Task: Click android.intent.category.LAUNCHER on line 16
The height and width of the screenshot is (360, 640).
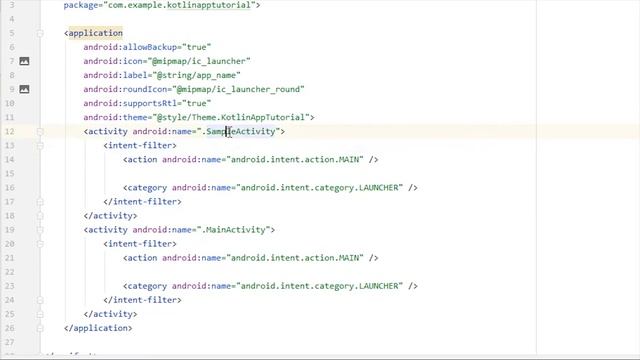Action: click(319, 188)
